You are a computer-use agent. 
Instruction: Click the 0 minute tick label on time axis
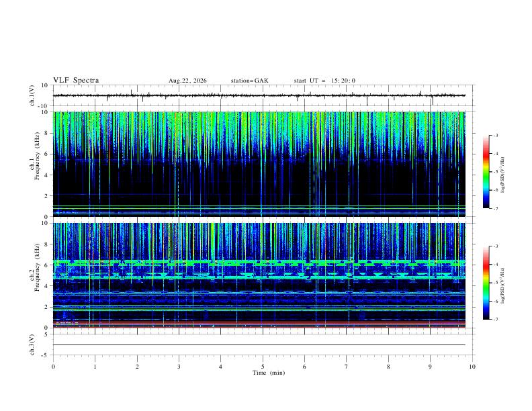point(53,367)
